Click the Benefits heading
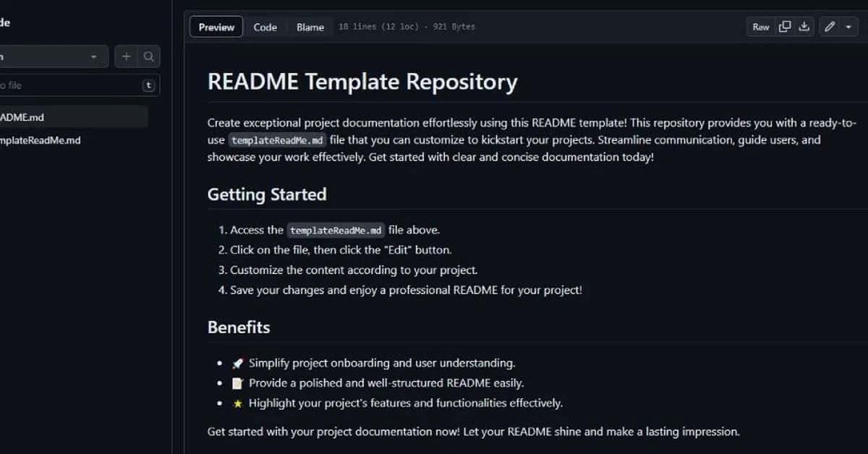The width and height of the screenshot is (868, 454). pos(239,327)
